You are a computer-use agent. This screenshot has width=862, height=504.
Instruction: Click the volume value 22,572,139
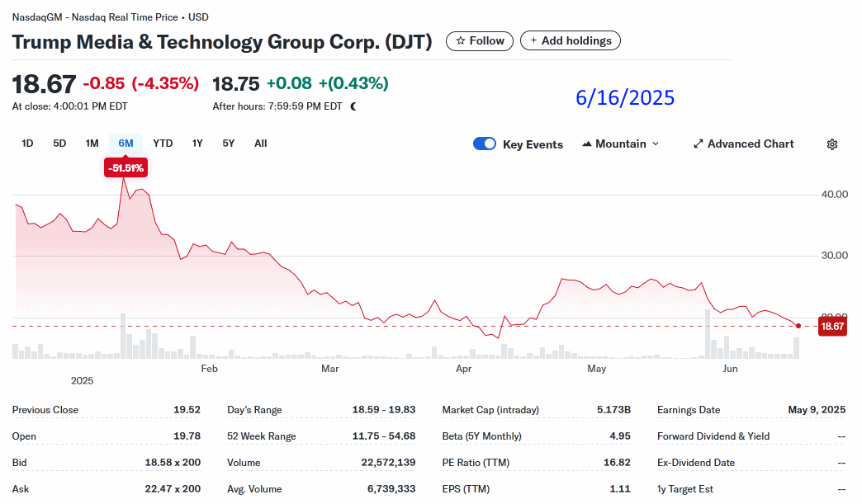[388, 462]
